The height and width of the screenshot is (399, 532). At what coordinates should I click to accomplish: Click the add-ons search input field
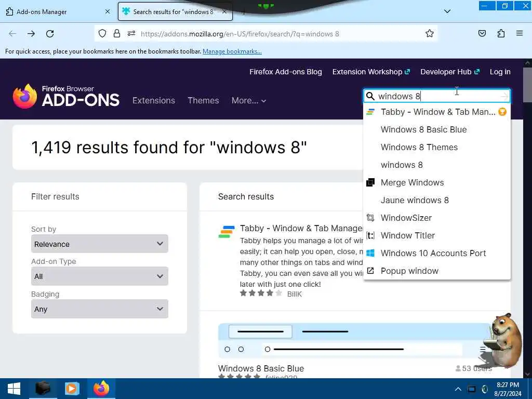coord(437,96)
